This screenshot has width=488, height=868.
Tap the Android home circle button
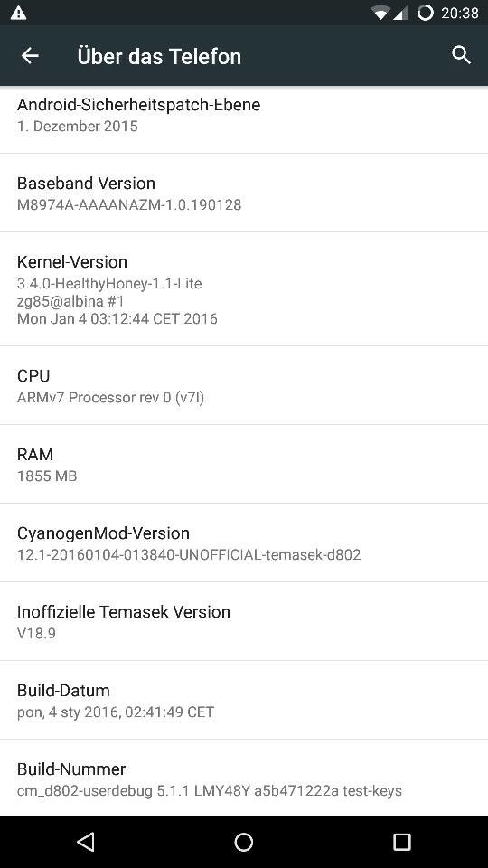pos(243,842)
